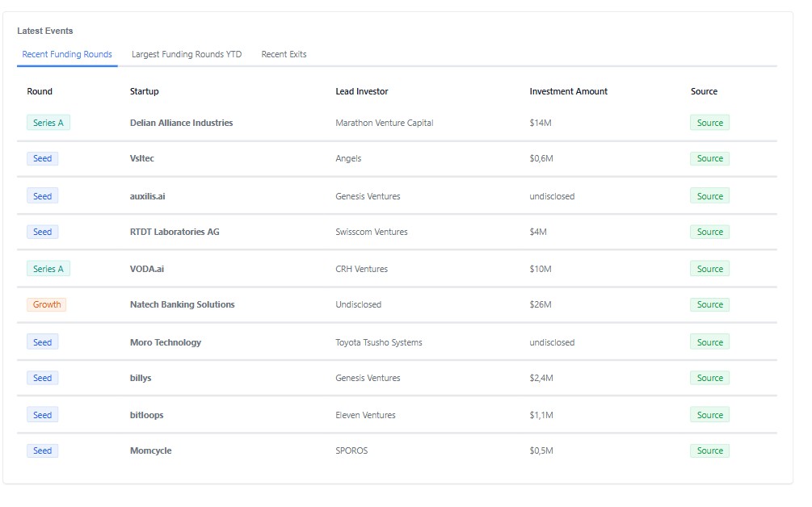Select the $4M investment amount

[x=538, y=232]
